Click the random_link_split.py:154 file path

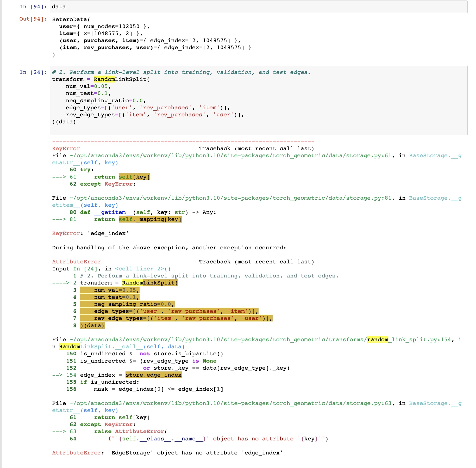coord(260,339)
